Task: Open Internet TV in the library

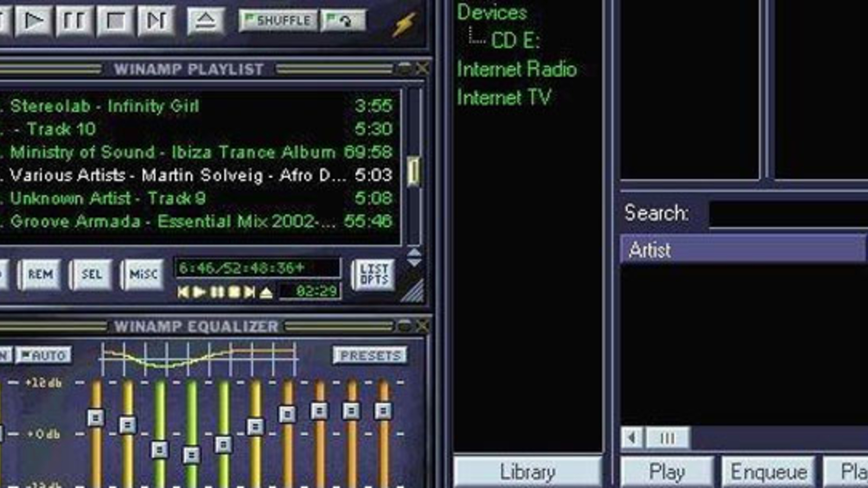Action: pos(503,98)
